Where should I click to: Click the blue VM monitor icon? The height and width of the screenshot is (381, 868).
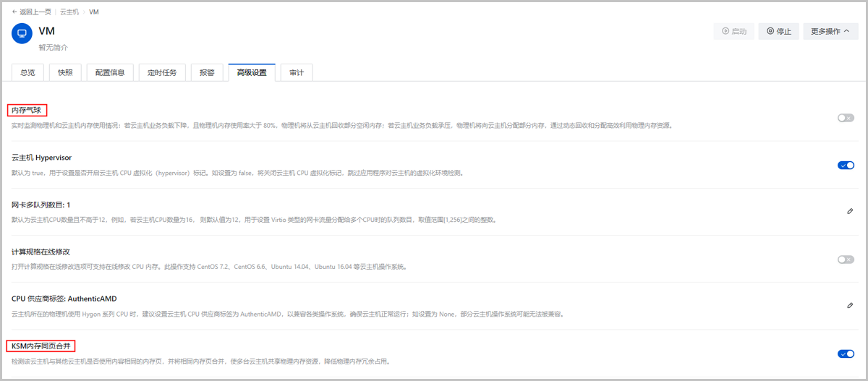coord(22,33)
